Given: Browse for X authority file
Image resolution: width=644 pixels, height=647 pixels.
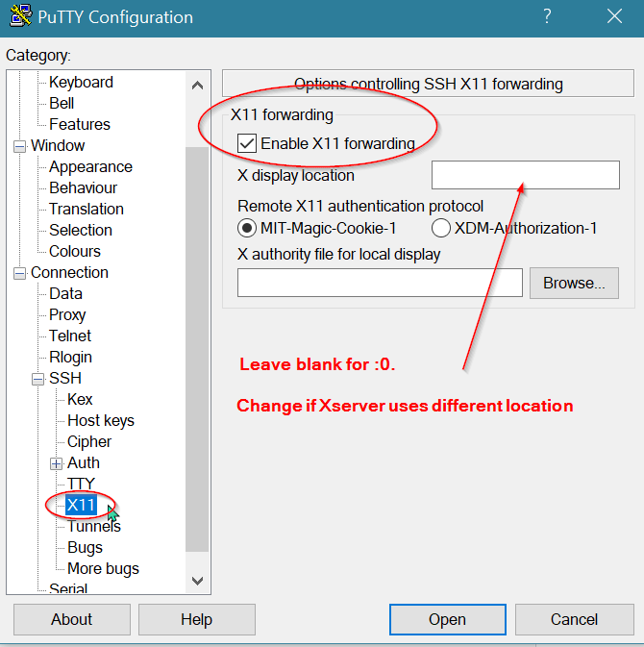Looking at the screenshot, I should click(574, 283).
